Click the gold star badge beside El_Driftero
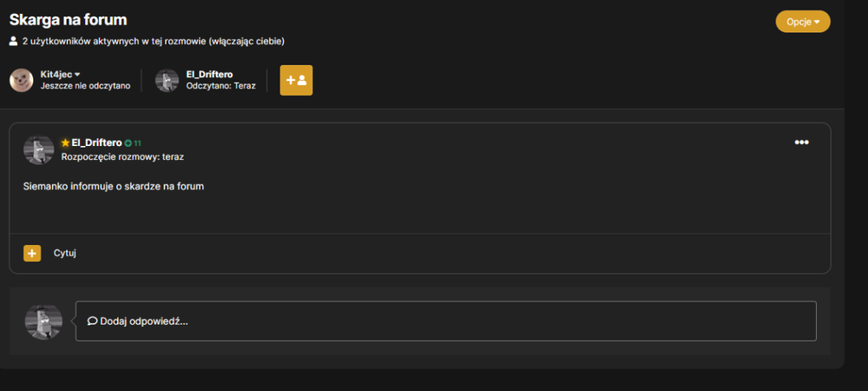The height and width of the screenshot is (391, 868). click(65, 142)
